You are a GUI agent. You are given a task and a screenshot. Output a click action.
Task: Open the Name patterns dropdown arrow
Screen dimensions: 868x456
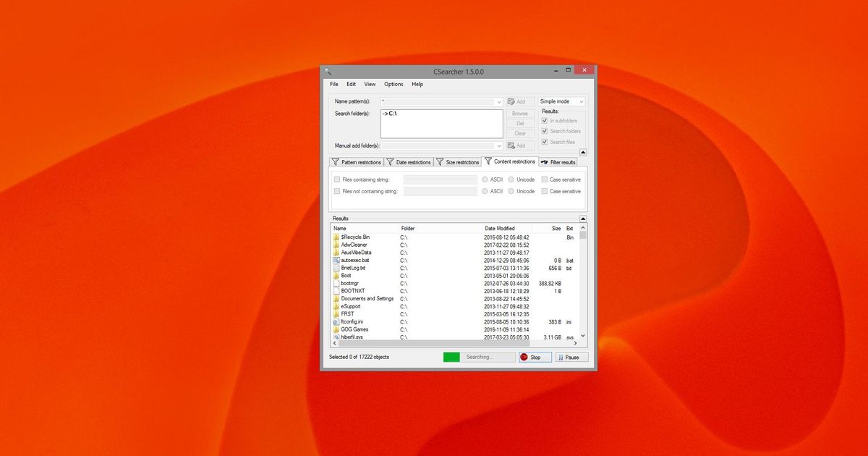tap(499, 101)
